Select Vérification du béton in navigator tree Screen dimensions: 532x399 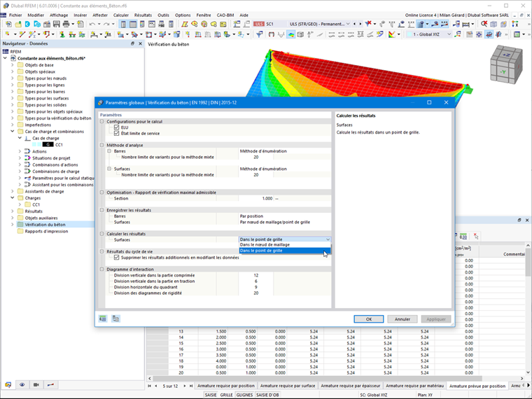click(45, 225)
